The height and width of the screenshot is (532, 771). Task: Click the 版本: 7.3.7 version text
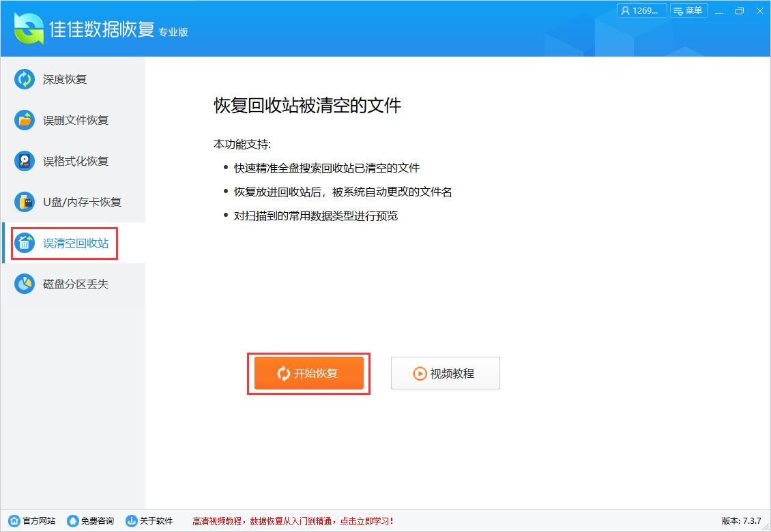[x=741, y=520]
